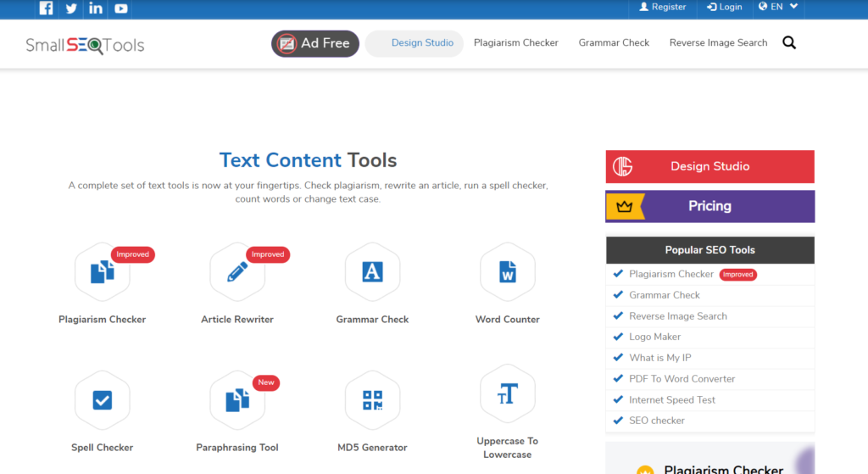Click the SmallSEOTools logo

point(86,45)
